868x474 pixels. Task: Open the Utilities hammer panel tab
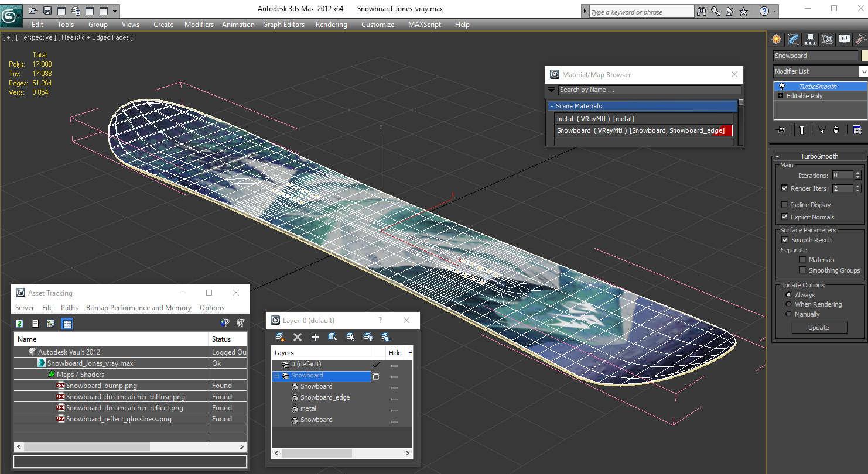(x=860, y=39)
